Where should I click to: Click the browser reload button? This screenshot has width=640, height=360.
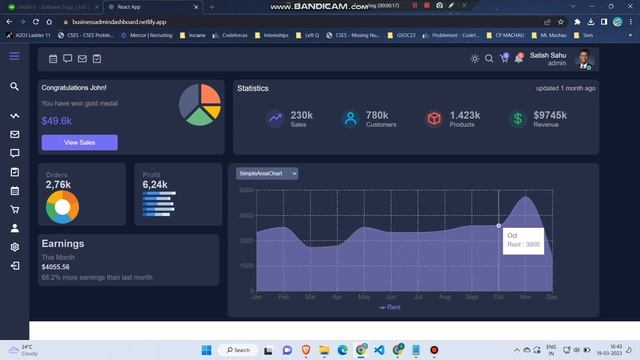coord(36,22)
